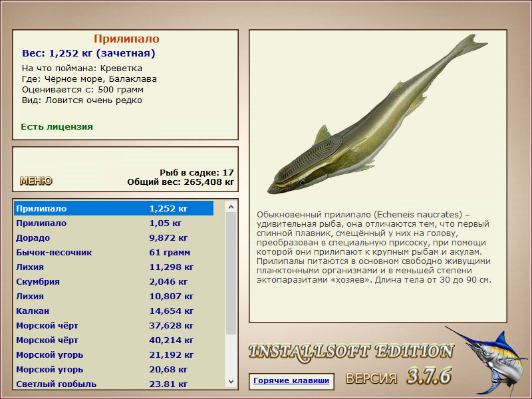
Task: Click the remora species description paragraph
Action: [374, 247]
